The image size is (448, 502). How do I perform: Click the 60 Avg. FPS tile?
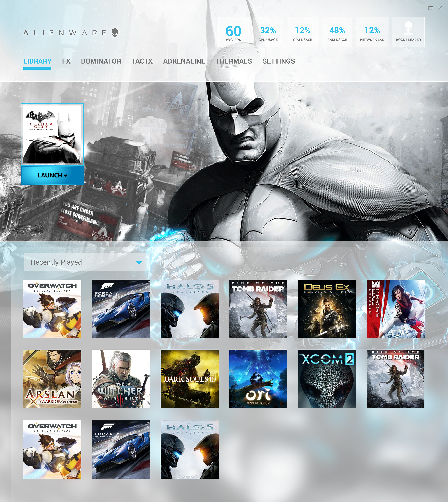coord(233,32)
